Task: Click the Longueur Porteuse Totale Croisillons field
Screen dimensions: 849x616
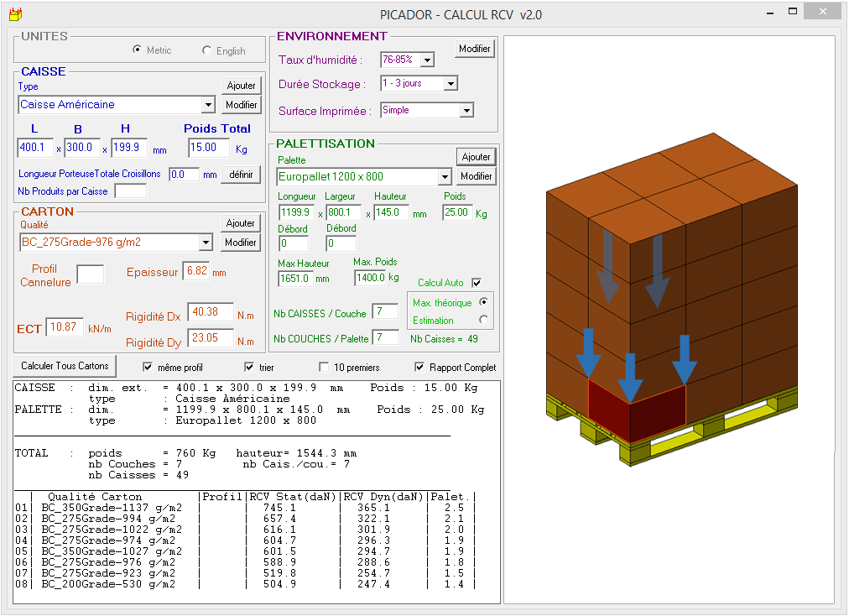Action: (x=184, y=175)
